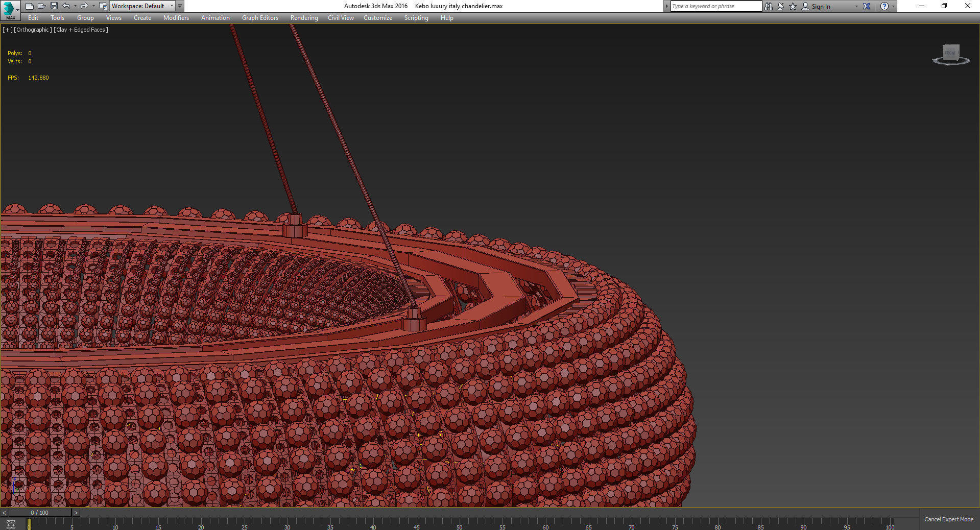Screen dimensions: 980x530
Task: Expand the Help dropdown arrow
Action: 893,6
